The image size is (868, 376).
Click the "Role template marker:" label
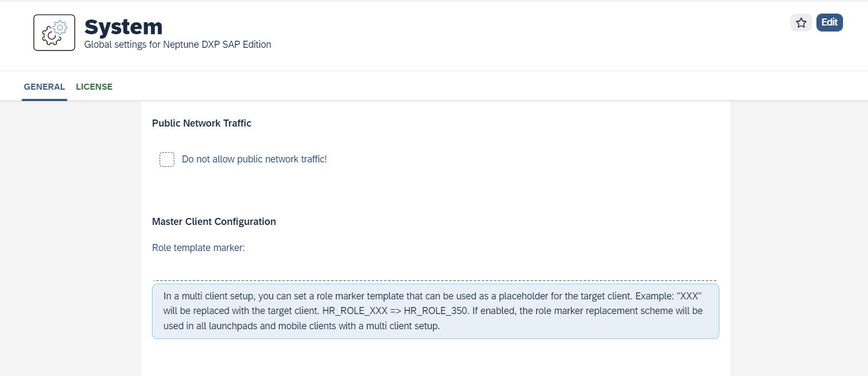(198, 248)
